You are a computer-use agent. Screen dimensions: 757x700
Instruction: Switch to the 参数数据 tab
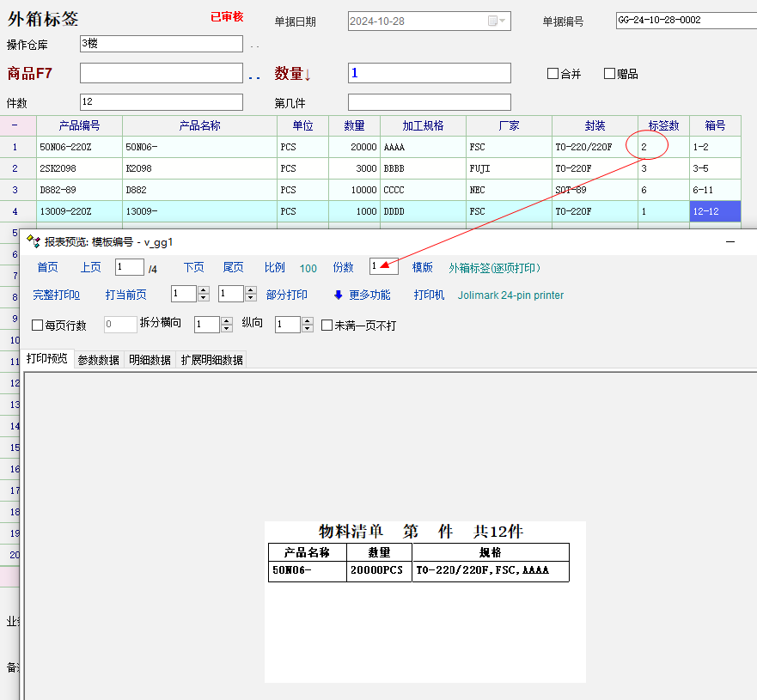pos(98,360)
